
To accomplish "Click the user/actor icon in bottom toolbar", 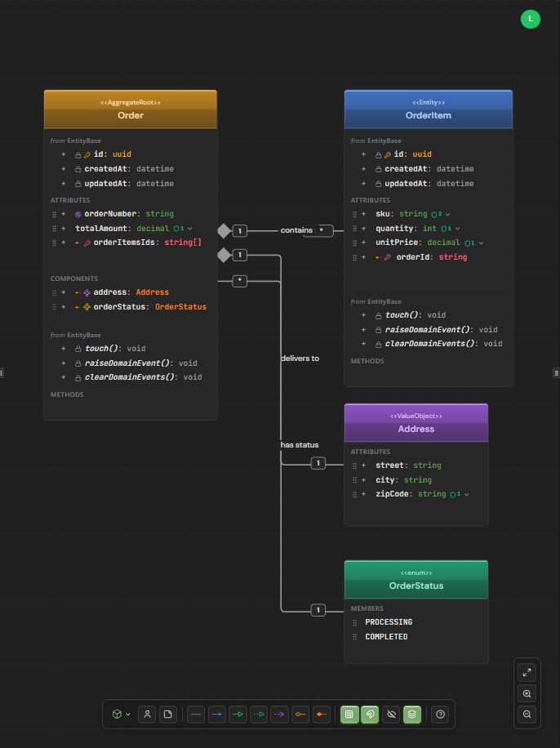I will pos(147,714).
